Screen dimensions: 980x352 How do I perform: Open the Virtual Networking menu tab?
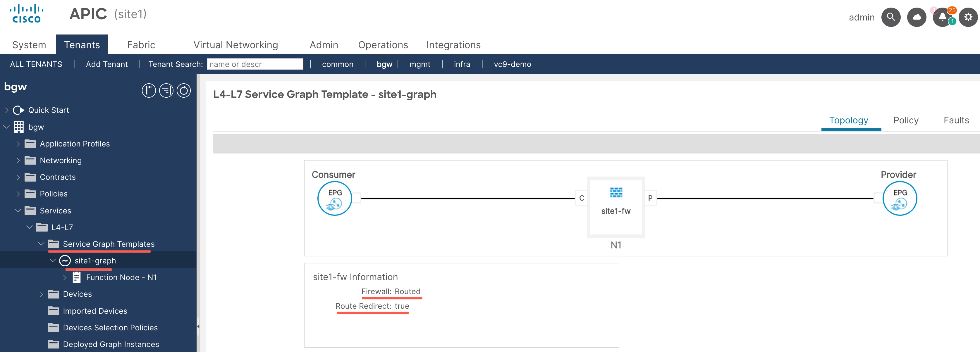(236, 45)
